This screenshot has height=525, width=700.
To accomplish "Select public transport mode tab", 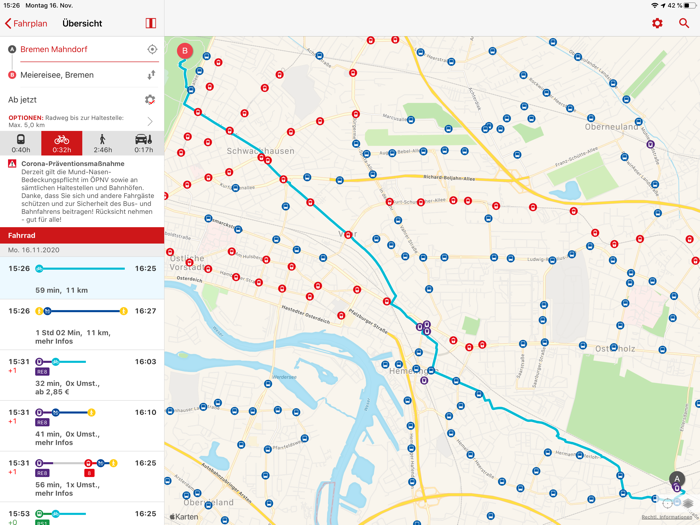I will [21, 143].
